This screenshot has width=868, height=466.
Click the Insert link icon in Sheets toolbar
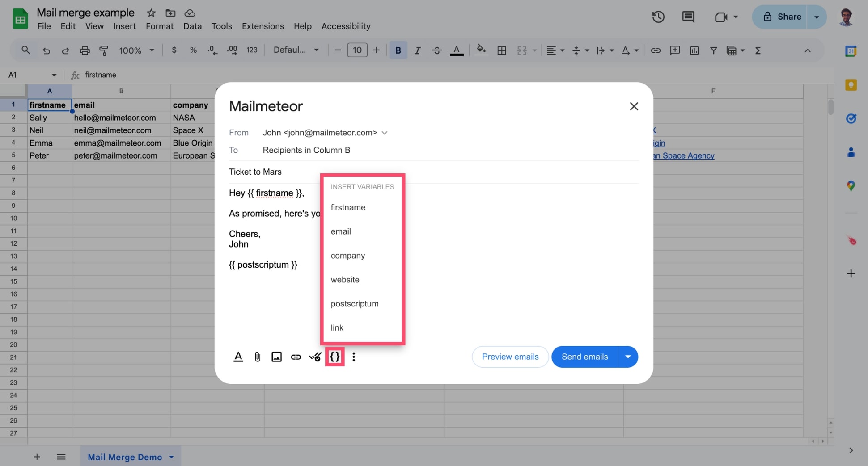coord(656,50)
